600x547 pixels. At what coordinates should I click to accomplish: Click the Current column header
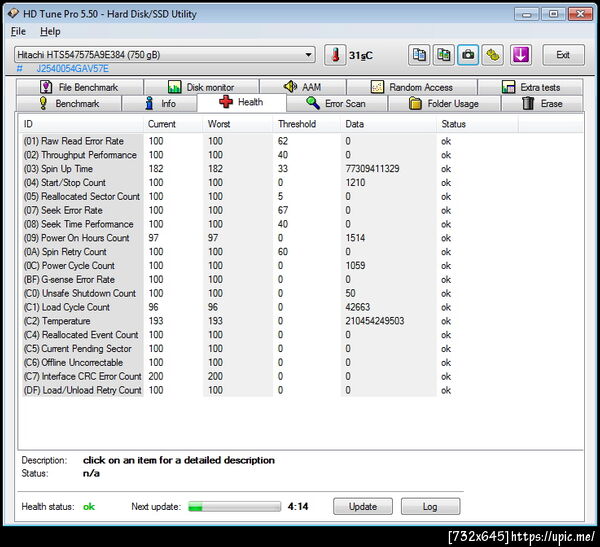173,124
